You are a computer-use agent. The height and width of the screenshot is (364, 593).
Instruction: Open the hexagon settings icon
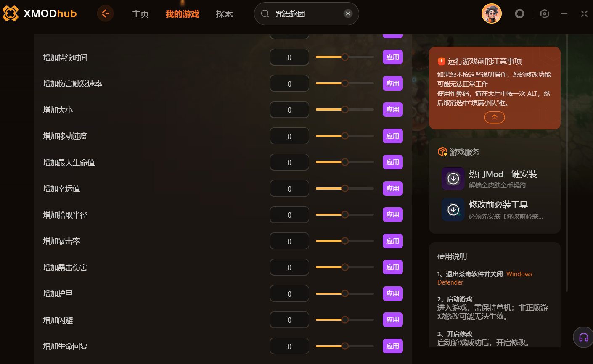point(545,14)
